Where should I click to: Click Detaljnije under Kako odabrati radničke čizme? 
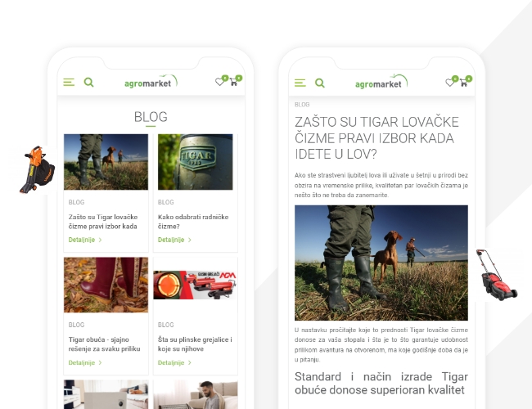[x=174, y=240]
